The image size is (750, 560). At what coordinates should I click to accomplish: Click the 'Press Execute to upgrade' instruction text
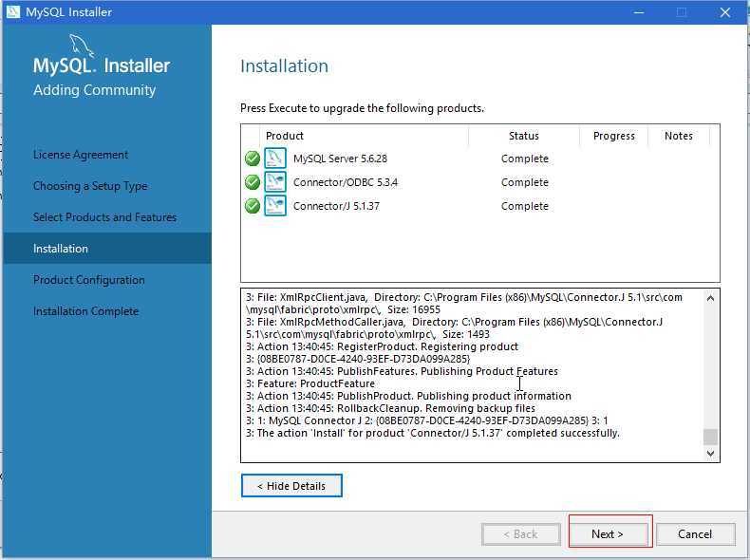[362, 108]
